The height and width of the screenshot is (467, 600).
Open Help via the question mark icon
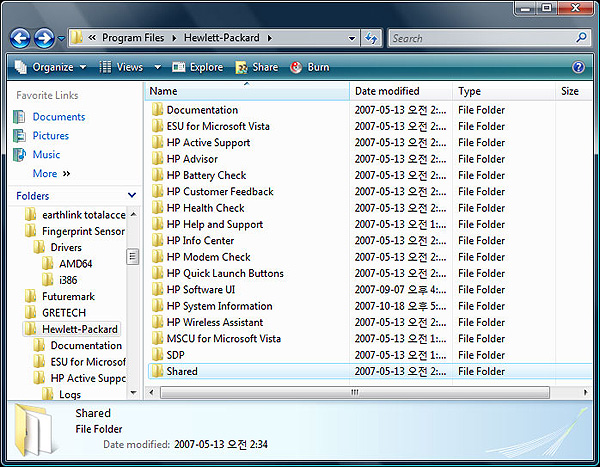pyautogui.click(x=578, y=67)
